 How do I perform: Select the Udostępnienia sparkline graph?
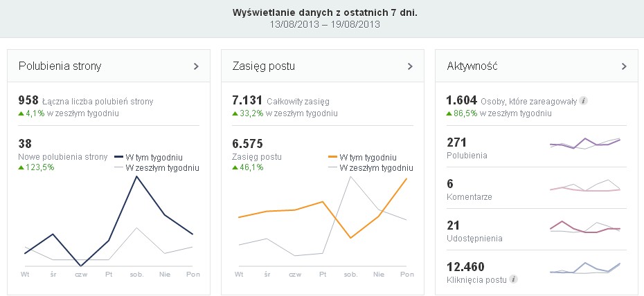click(585, 228)
